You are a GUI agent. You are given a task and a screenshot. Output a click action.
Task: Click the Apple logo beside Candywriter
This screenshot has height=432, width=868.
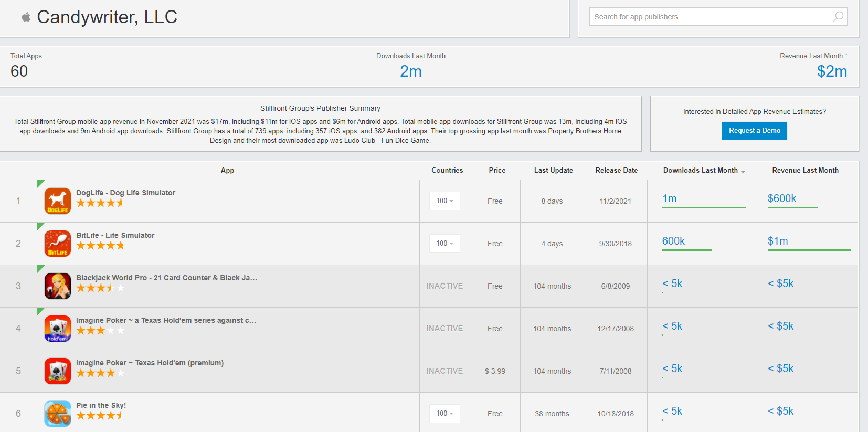tap(26, 17)
